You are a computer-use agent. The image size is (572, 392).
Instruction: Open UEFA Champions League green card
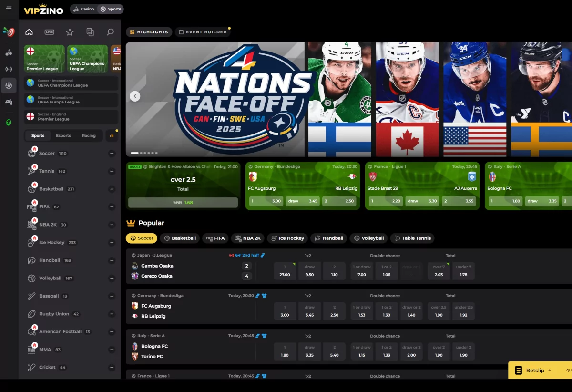click(x=88, y=59)
